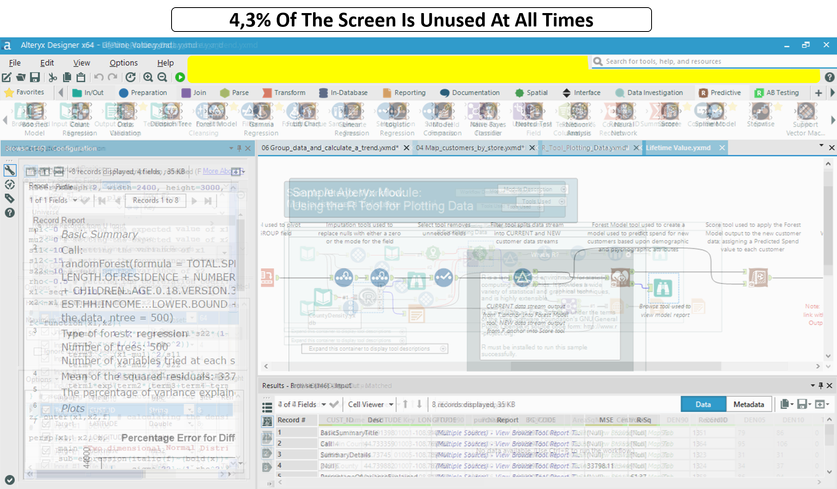Move field down with Results down arrow
Screen dimensions: 837x489
[419, 404]
